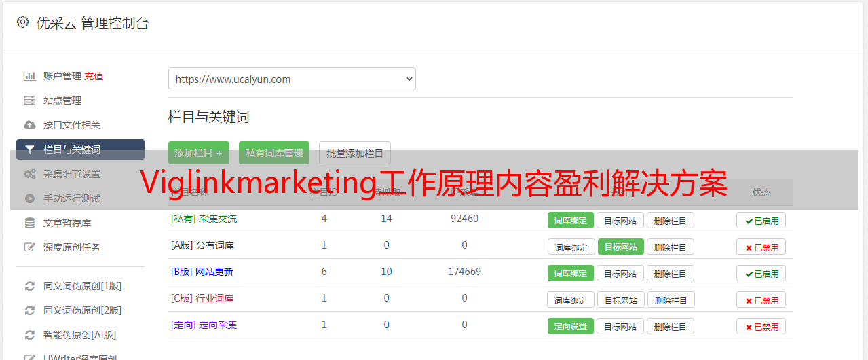Click 删除栏目 for the 网站更新 row
Screen dimensions: 868x360
pyautogui.click(x=671, y=273)
